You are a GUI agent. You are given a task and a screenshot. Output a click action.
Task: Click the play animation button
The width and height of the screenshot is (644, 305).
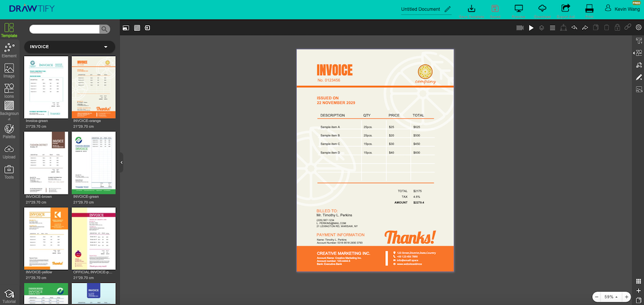[531, 28]
